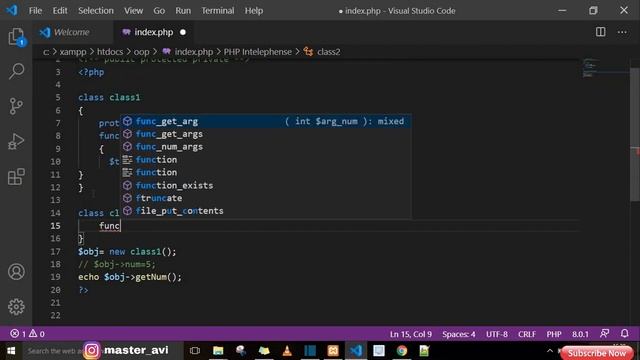
Task: Launch VLC media player from taskbar
Action: [287, 351]
